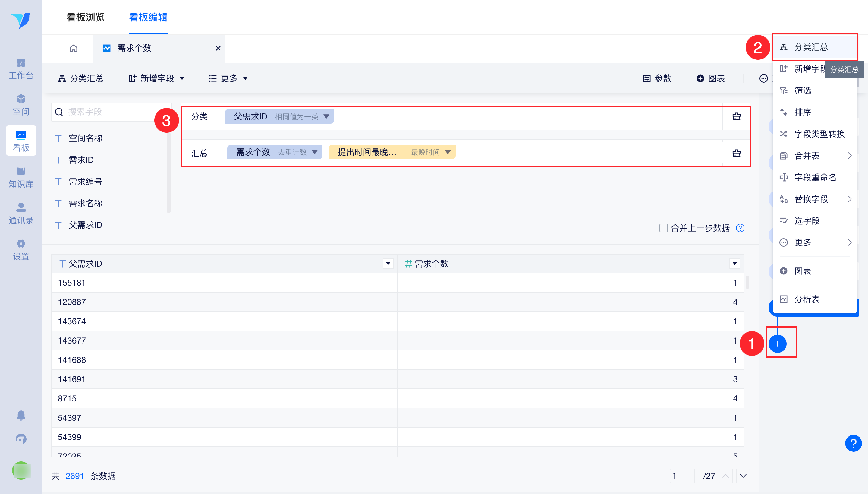Go to next page with the down arrow
Image resolution: width=868 pixels, height=494 pixels.
click(743, 476)
